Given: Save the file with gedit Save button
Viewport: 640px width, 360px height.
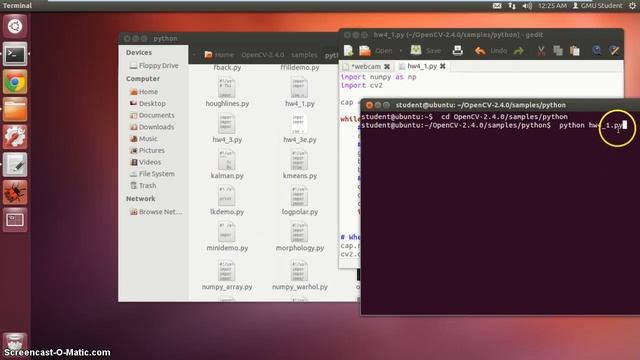Looking at the screenshot, I should coord(426,51).
